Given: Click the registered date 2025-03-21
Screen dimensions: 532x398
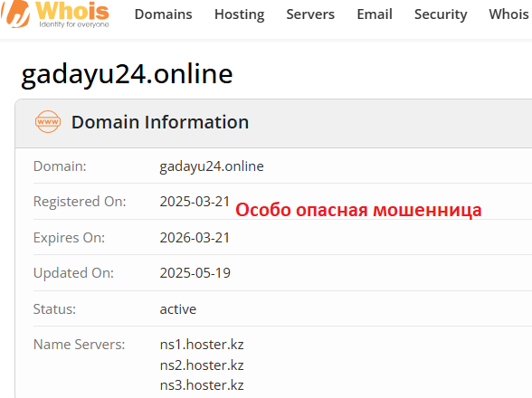Looking at the screenshot, I should pos(195,202).
